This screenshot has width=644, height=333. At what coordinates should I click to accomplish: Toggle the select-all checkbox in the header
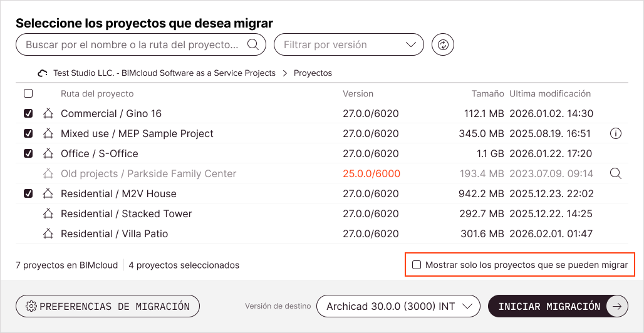[x=28, y=94]
